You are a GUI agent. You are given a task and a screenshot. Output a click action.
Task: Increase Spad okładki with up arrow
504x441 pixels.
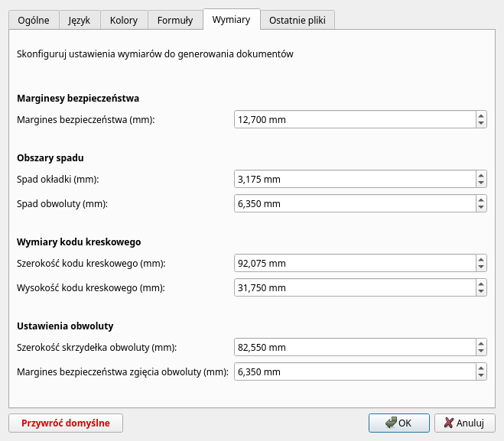480,175
